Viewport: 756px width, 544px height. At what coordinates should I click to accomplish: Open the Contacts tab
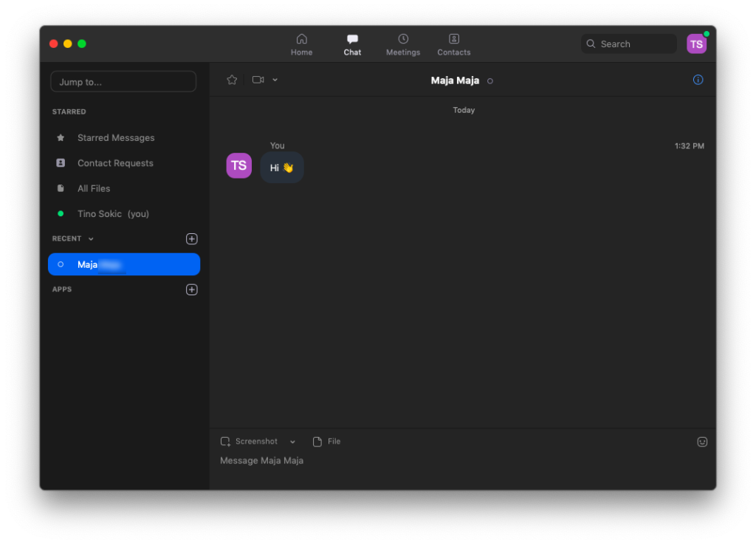click(x=454, y=44)
